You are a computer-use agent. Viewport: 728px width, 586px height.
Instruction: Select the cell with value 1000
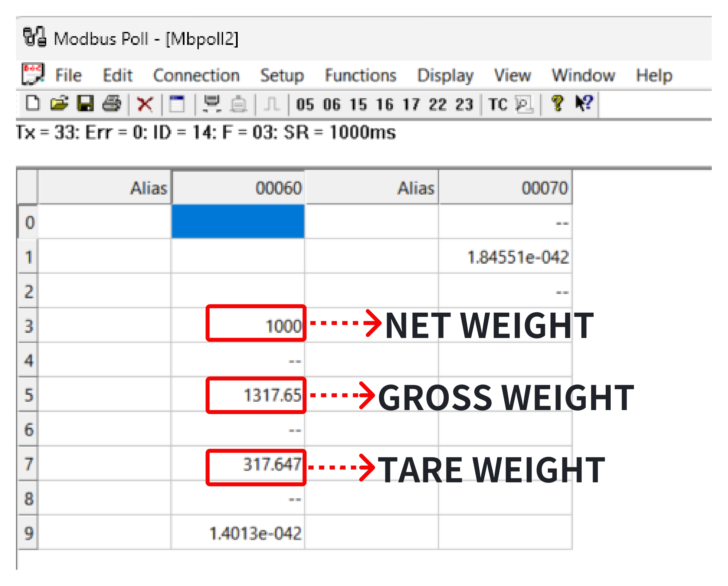[238, 325]
